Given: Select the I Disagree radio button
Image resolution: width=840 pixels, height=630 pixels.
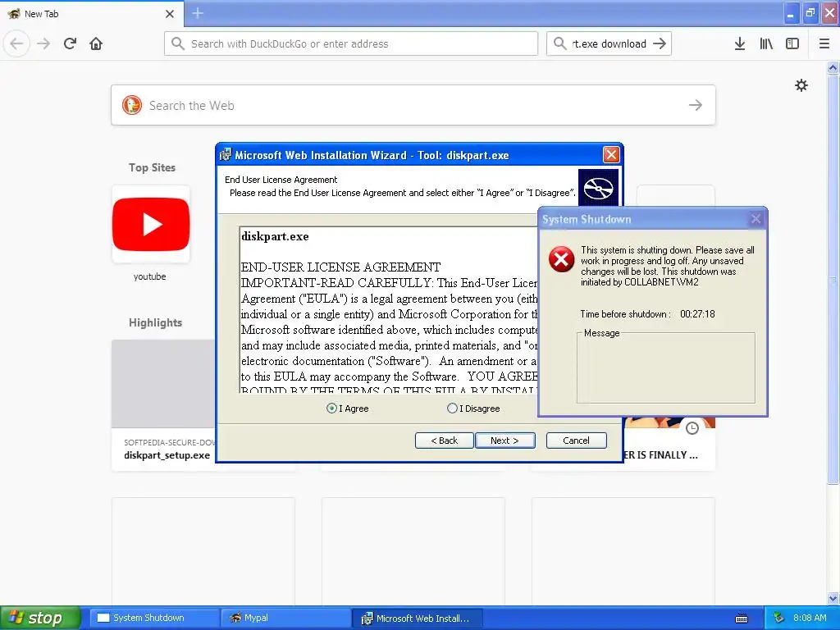Looking at the screenshot, I should coord(452,409).
